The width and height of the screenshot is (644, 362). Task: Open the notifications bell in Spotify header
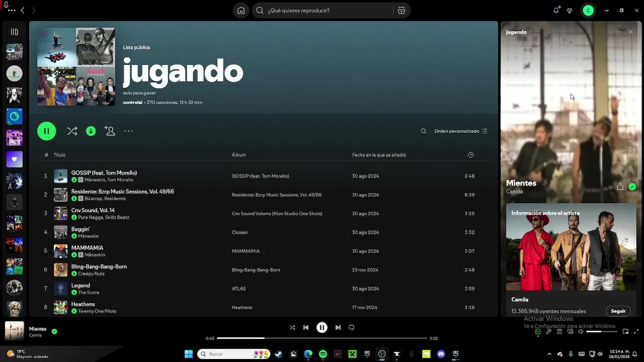tap(556, 11)
